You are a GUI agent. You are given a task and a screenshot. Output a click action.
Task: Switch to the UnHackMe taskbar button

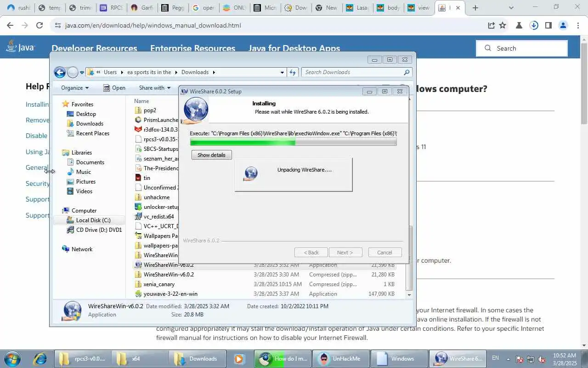tap(341, 358)
